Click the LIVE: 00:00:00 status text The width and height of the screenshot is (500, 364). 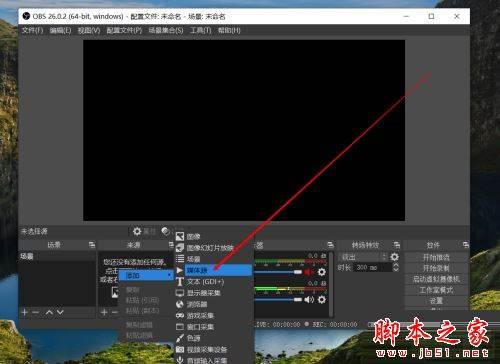point(278,324)
